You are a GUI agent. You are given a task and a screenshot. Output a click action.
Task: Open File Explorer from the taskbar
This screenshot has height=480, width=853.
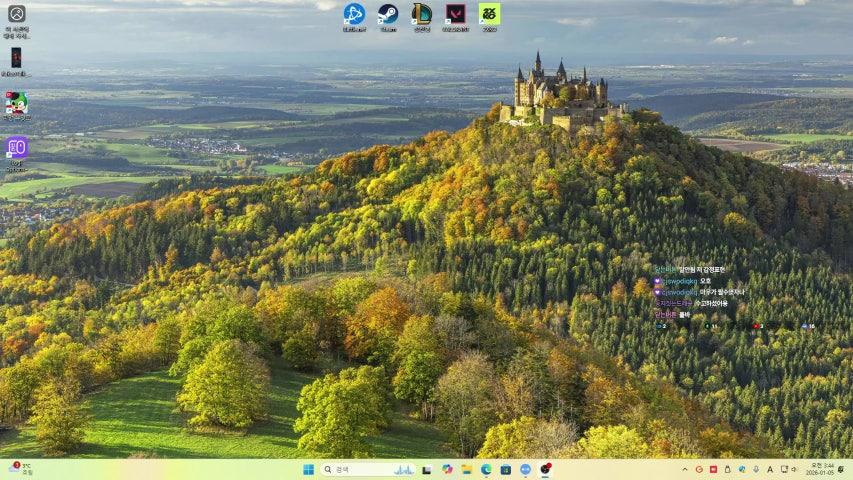coord(466,469)
